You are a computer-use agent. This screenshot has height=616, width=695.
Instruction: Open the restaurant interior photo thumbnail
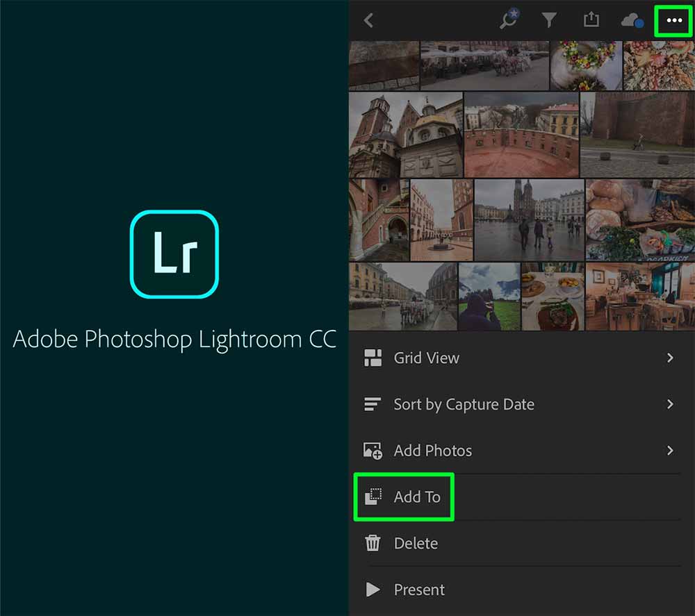(640, 297)
